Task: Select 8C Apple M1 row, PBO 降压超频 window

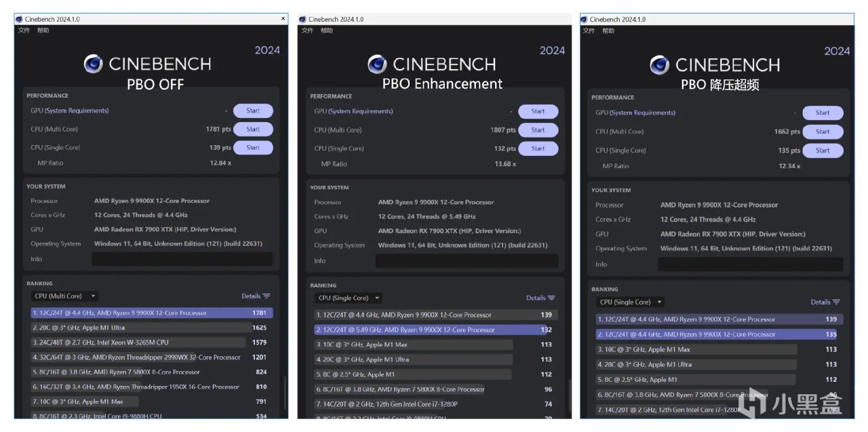Action: click(719, 380)
